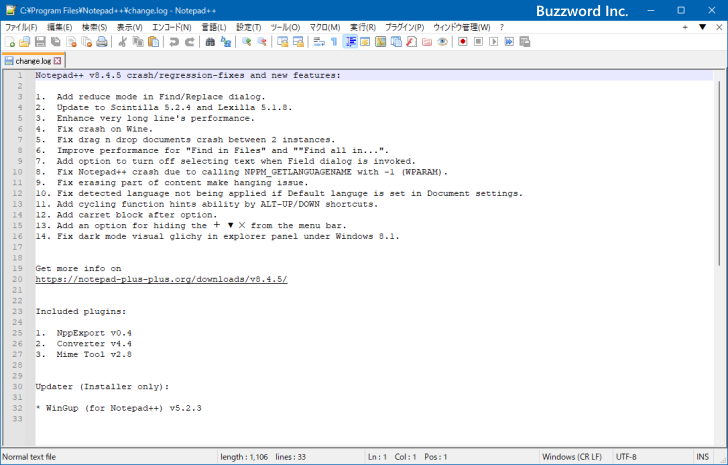Image resolution: width=728 pixels, height=465 pixels.
Task: Start macro recording with red dot
Action: point(463,42)
